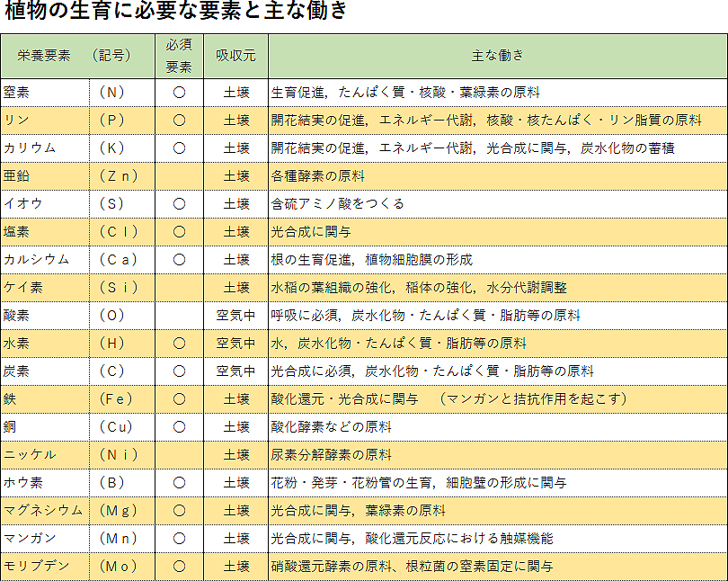Click the 炭素 element name cell
Viewport: 728px width, 581px height.
pos(45,371)
